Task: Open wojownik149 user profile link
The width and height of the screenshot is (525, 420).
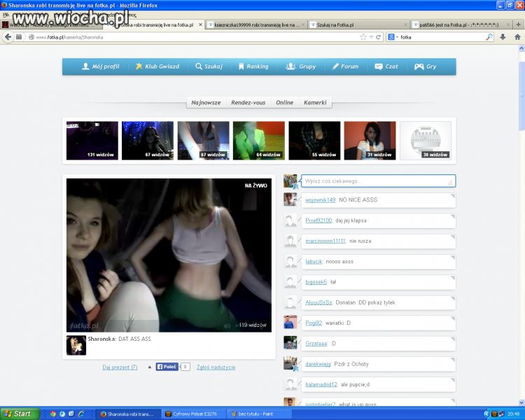Action: pyautogui.click(x=320, y=200)
